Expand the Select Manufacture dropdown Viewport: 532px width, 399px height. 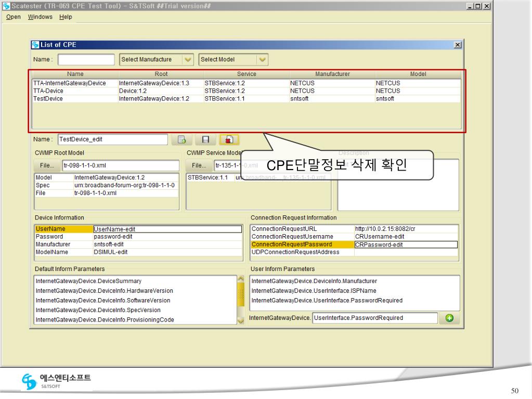[188, 60]
